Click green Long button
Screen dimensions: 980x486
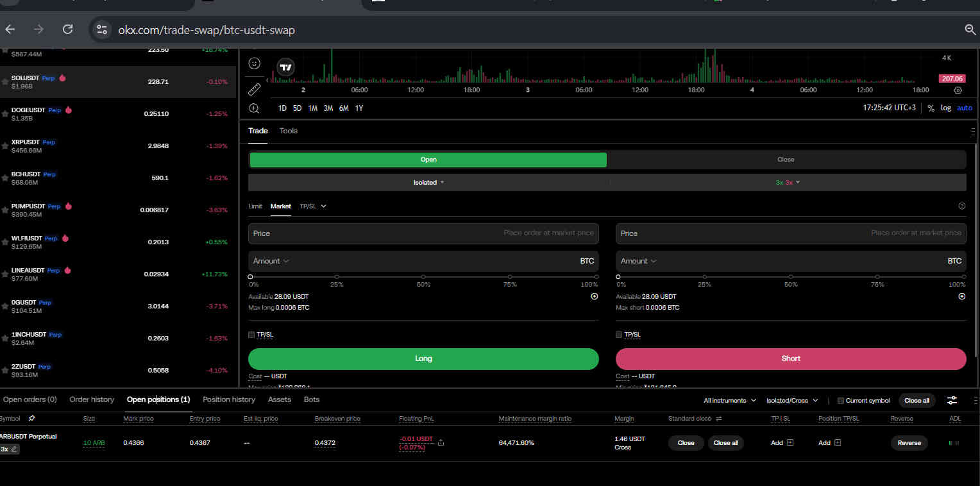[x=423, y=358]
